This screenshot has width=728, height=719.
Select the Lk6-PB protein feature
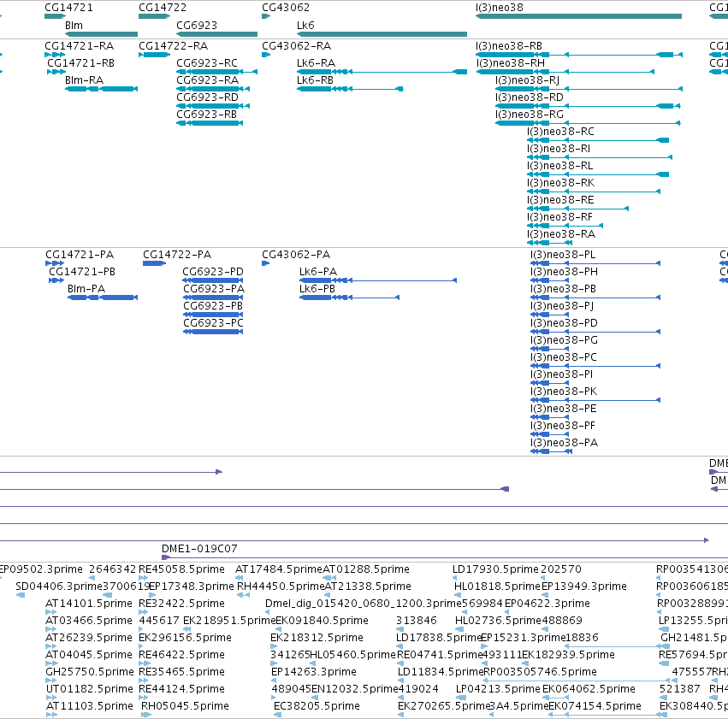[350, 298]
